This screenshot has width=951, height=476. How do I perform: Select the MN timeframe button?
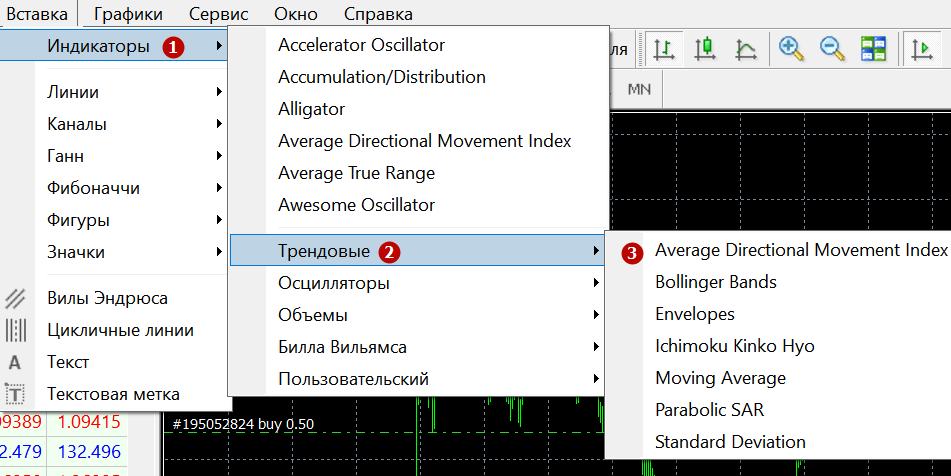pyautogui.click(x=639, y=90)
